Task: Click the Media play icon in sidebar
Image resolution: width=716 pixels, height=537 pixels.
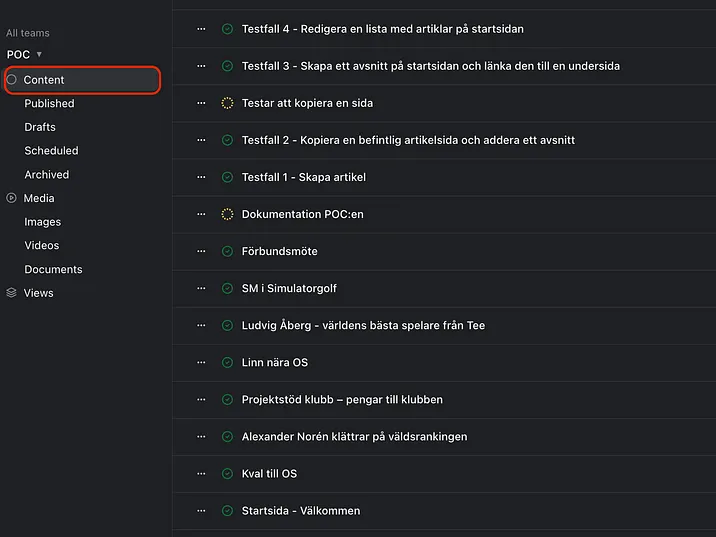Action: tap(12, 198)
